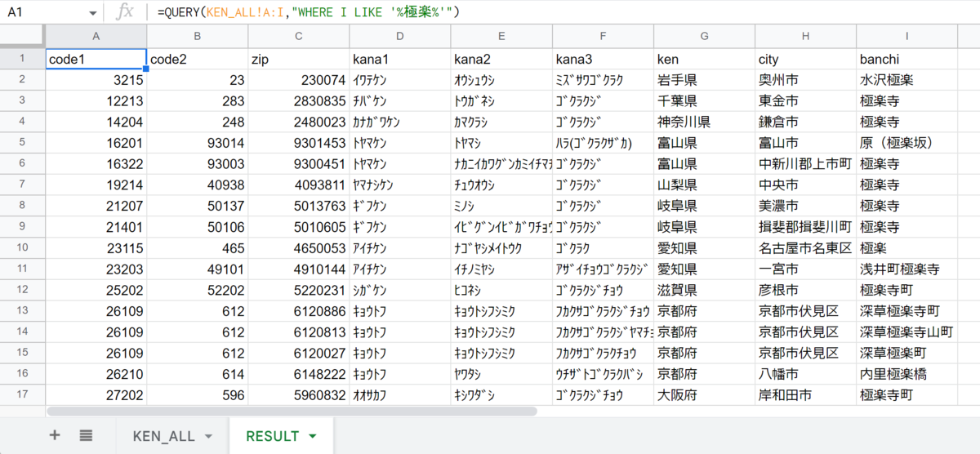The image size is (980, 454).
Task: Click cell with value 3215
Action: (x=96, y=80)
